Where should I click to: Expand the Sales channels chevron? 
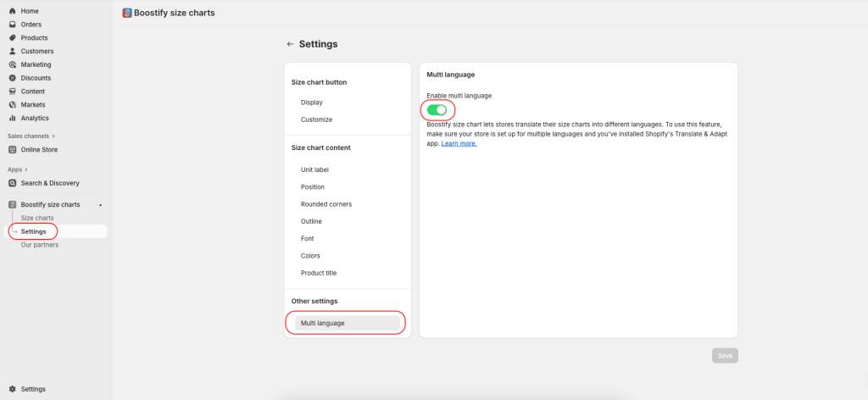tap(53, 136)
